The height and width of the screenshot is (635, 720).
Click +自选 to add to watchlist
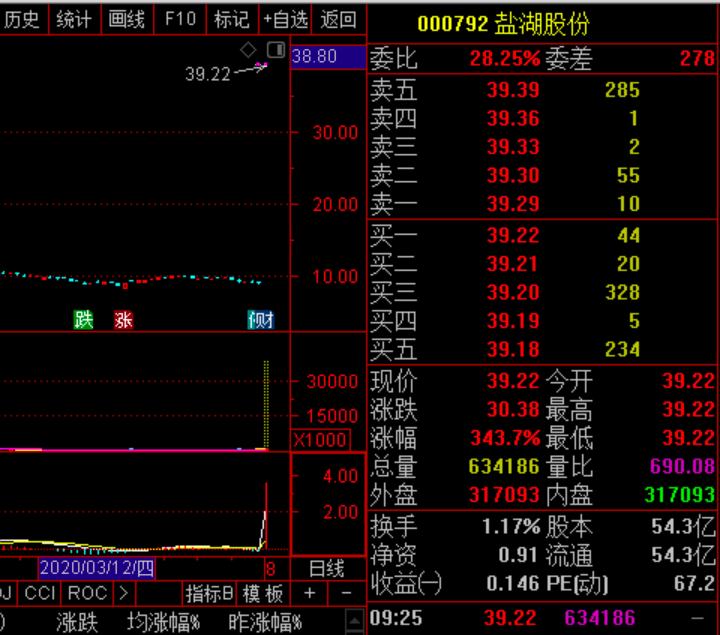coord(286,19)
